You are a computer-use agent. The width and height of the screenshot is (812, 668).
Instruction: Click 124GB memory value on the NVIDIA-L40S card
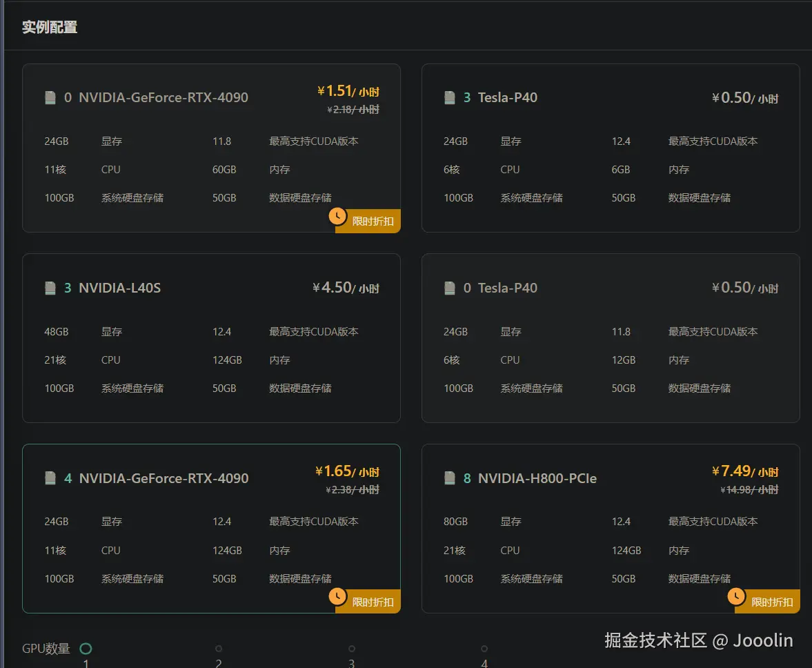228,360
